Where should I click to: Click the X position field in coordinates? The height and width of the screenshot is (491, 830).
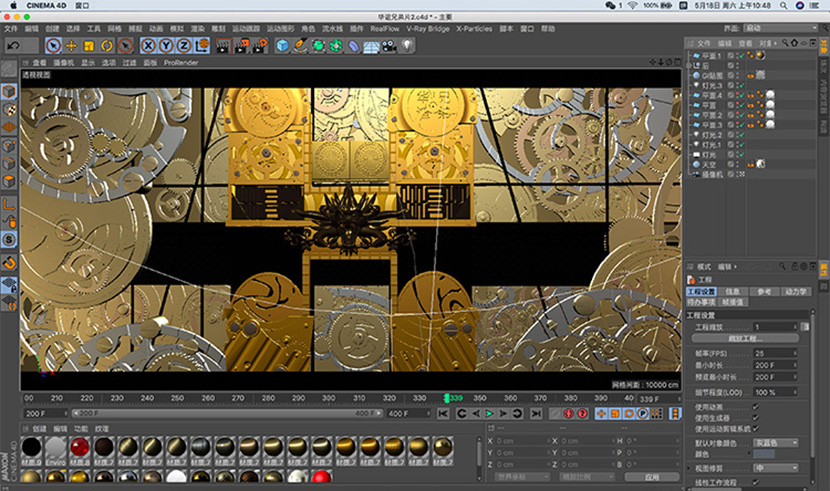521,441
